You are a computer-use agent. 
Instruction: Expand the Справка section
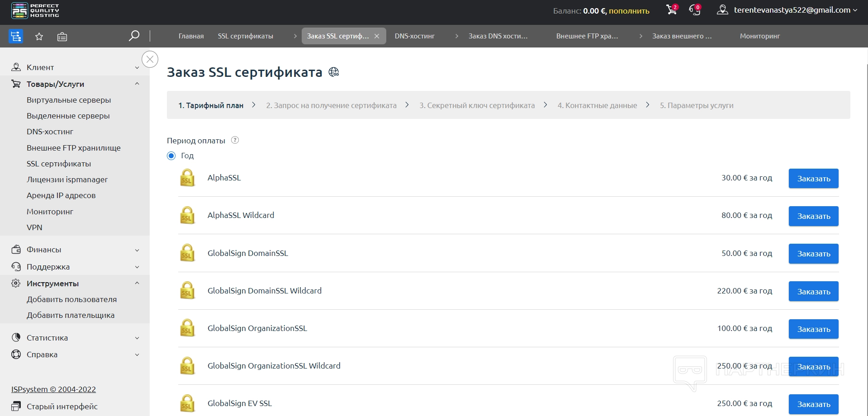pyautogui.click(x=137, y=355)
